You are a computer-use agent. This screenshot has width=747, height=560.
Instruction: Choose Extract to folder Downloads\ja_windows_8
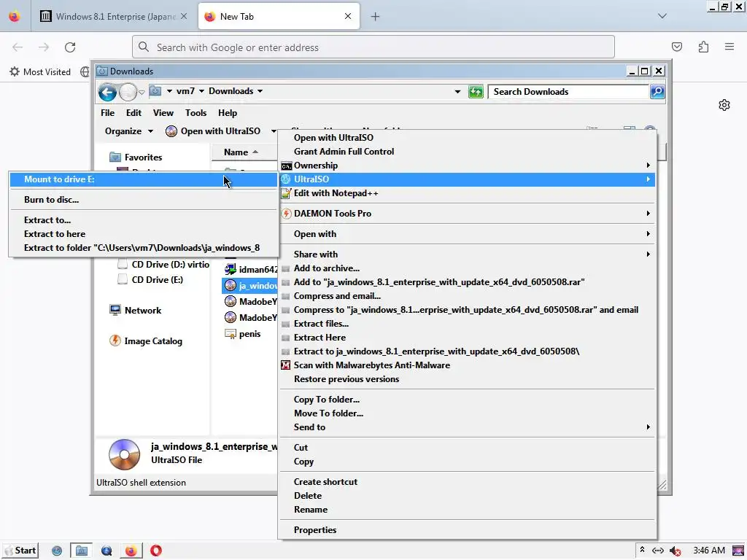pyautogui.click(x=143, y=248)
